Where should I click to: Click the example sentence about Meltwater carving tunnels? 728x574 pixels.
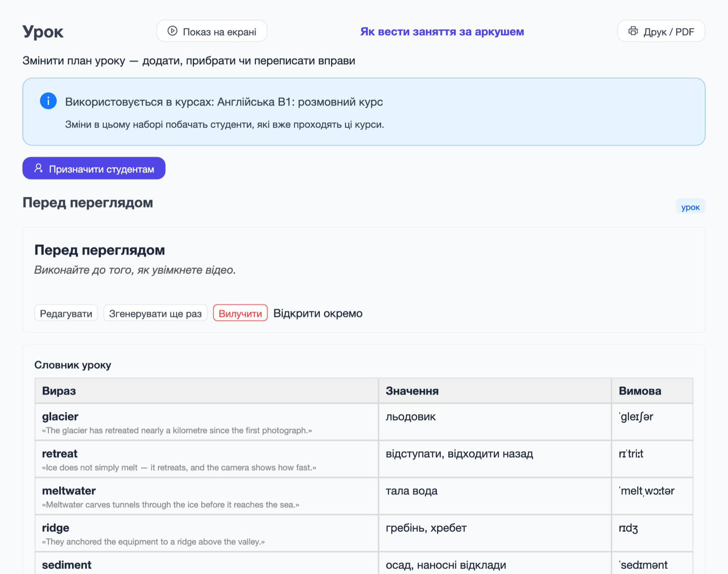coord(171,505)
